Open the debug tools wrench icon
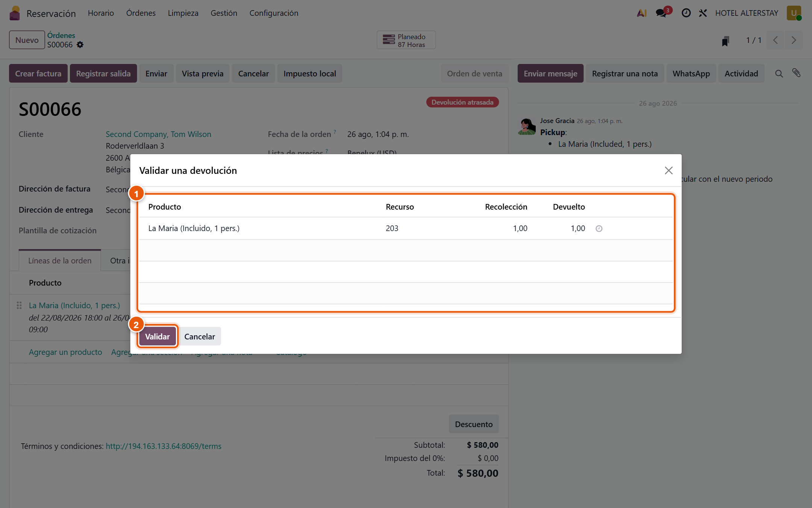Image resolution: width=812 pixels, height=508 pixels. [703, 13]
